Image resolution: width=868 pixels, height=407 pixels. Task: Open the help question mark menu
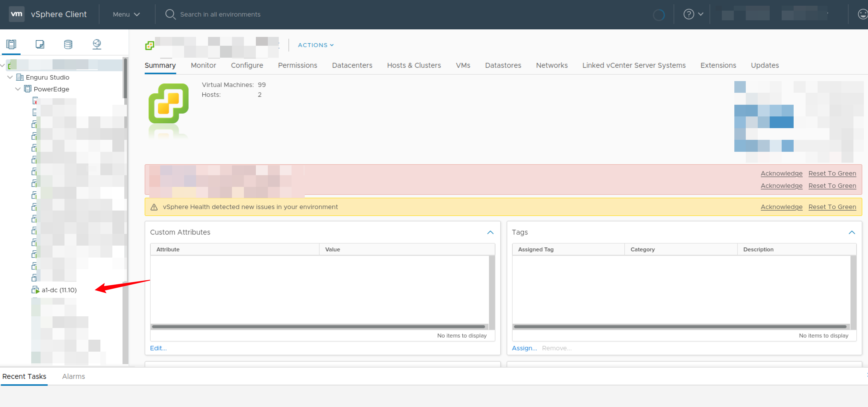point(693,14)
